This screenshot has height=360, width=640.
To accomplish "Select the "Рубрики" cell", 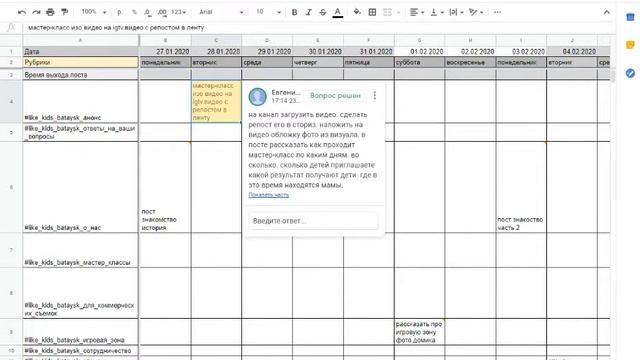I will pyautogui.click(x=81, y=62).
